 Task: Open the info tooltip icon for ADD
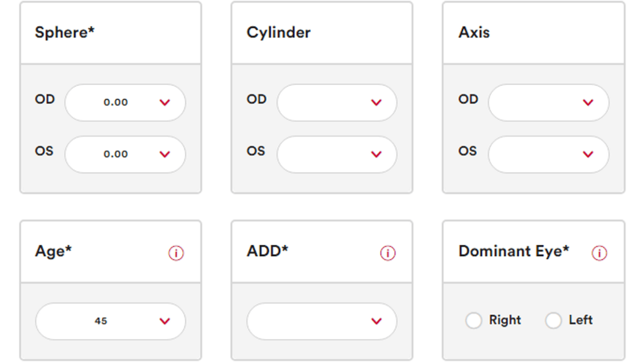pos(387,253)
